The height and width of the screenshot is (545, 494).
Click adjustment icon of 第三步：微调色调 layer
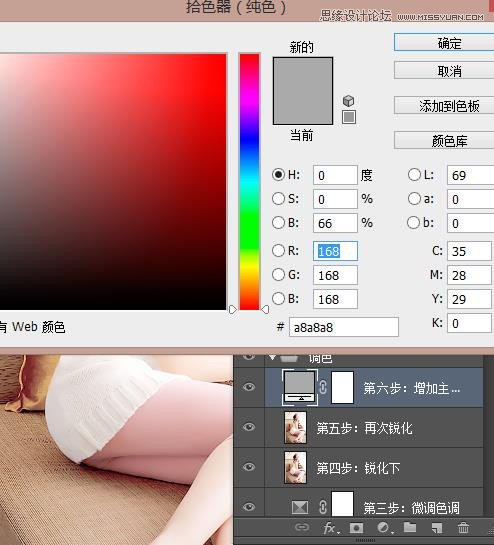(300, 507)
